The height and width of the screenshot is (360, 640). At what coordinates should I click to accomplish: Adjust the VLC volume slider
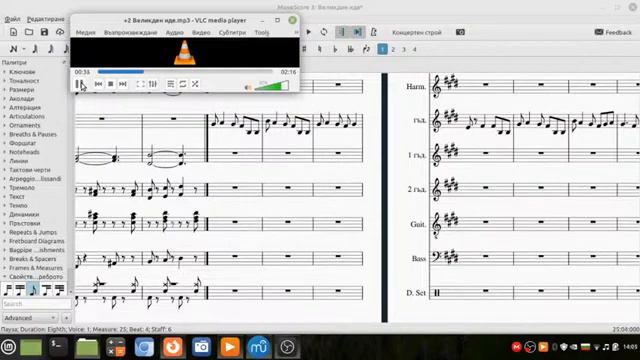(271, 86)
